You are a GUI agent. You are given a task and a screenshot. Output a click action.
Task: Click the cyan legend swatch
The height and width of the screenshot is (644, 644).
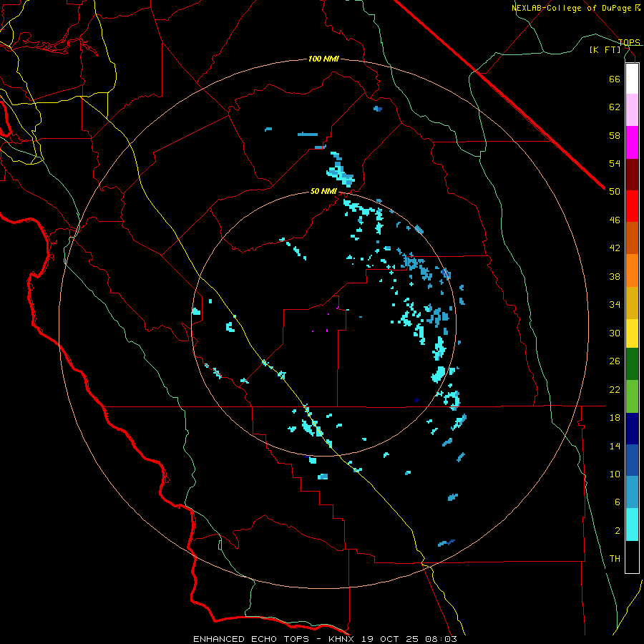(x=632, y=525)
